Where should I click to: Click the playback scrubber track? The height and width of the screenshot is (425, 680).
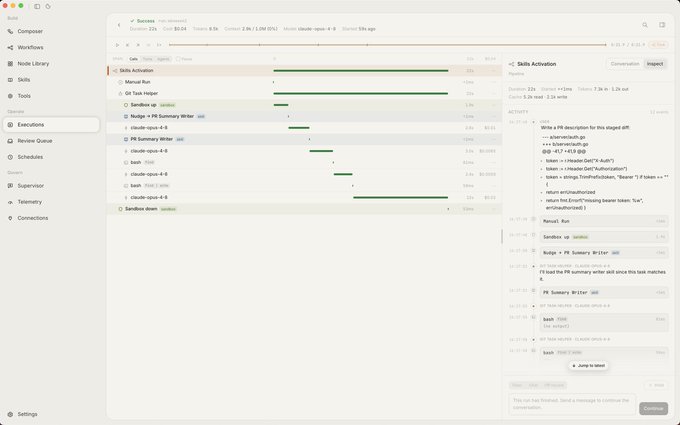point(387,45)
